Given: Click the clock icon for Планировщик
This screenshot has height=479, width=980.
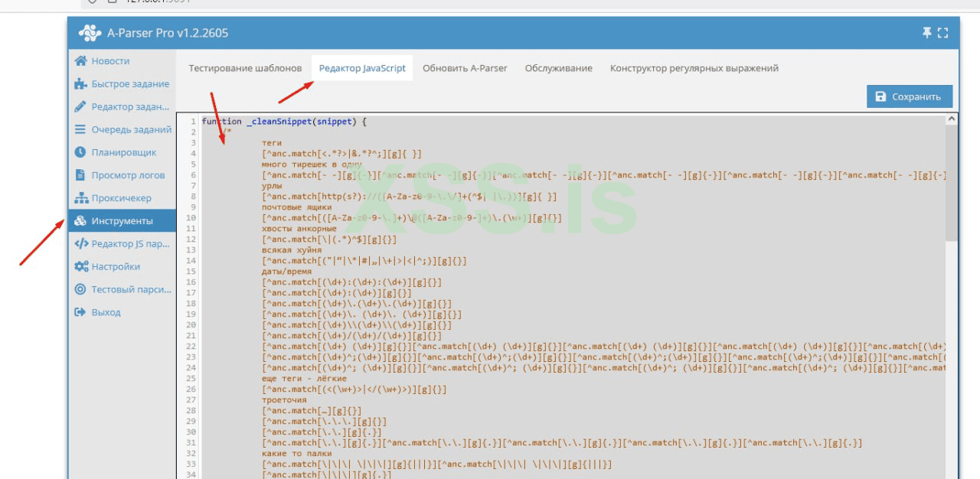Looking at the screenshot, I should 80,152.
